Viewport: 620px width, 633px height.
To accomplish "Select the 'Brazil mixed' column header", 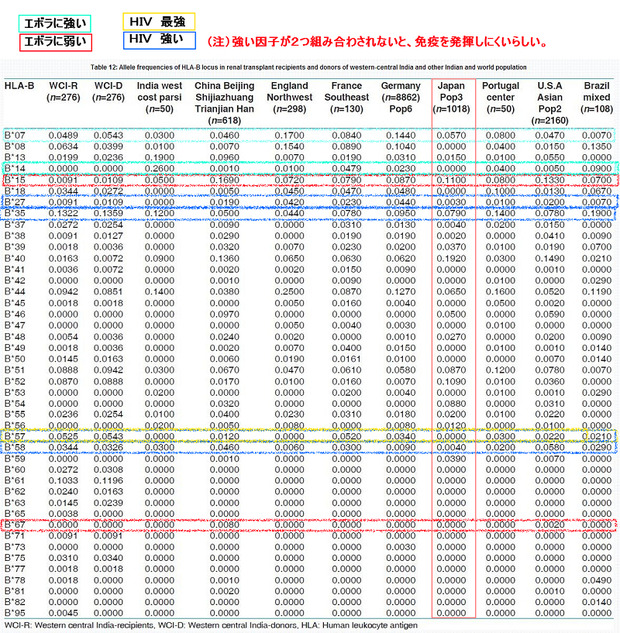I will click(x=597, y=97).
